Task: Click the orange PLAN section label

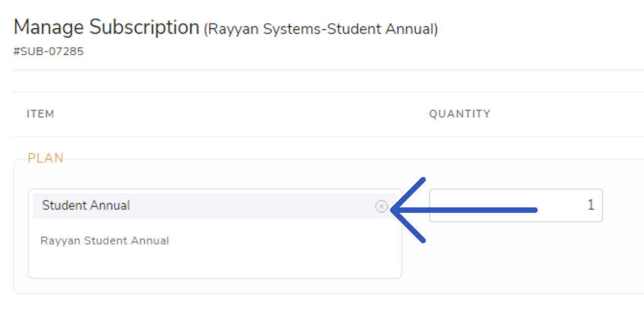Action: pos(45,158)
